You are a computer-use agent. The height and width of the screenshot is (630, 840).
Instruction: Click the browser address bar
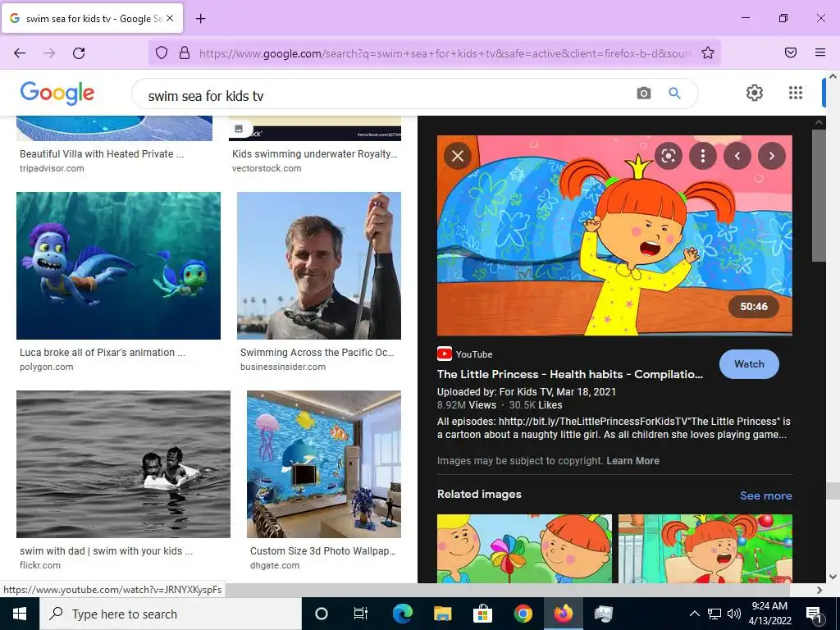pos(445,53)
